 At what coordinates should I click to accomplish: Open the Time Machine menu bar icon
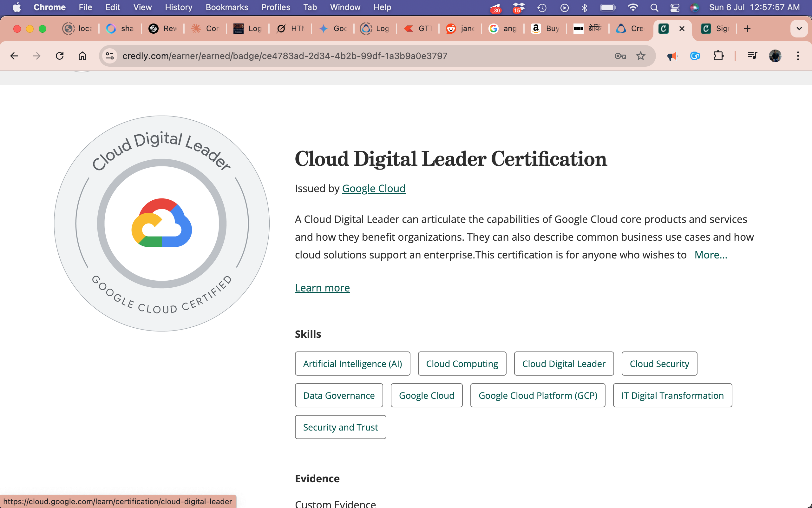[x=542, y=7]
